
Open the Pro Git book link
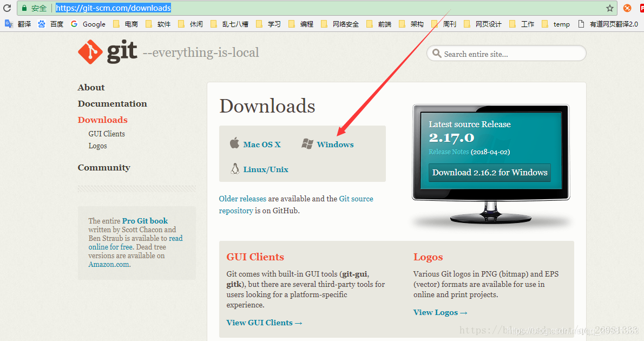(x=145, y=221)
